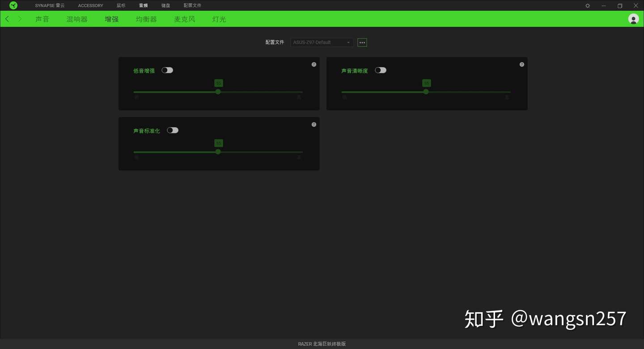The height and width of the screenshot is (349, 644).
Task: Click the 低音增强 slider handle
Action: (218, 92)
